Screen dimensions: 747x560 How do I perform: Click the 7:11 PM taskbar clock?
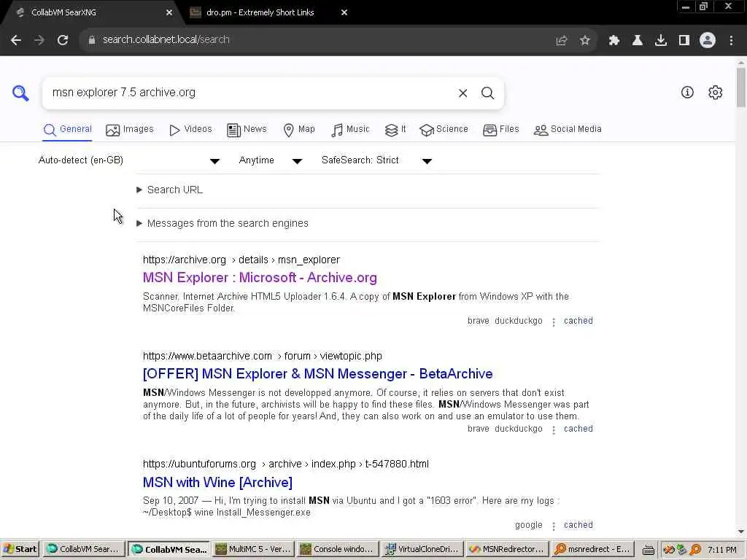tap(721, 550)
